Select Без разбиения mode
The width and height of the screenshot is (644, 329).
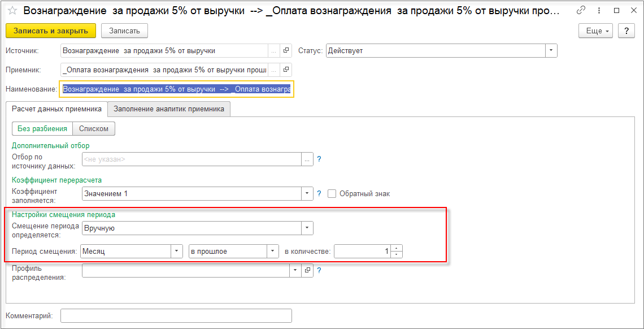pos(42,129)
